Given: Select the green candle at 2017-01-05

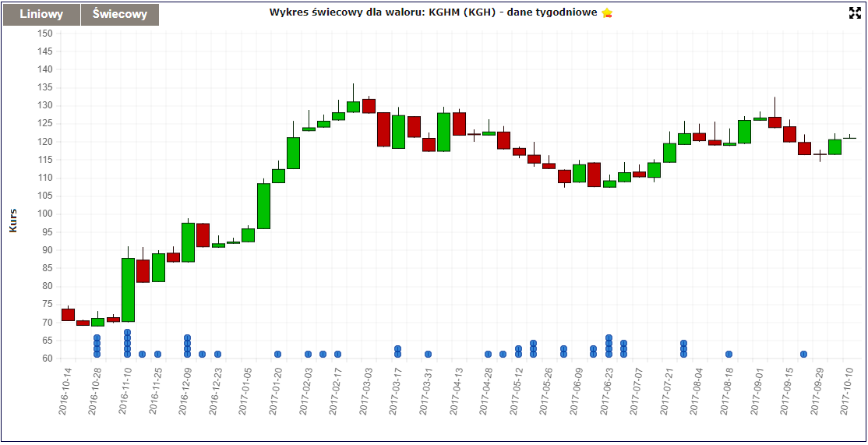Looking at the screenshot, I should (x=248, y=235).
